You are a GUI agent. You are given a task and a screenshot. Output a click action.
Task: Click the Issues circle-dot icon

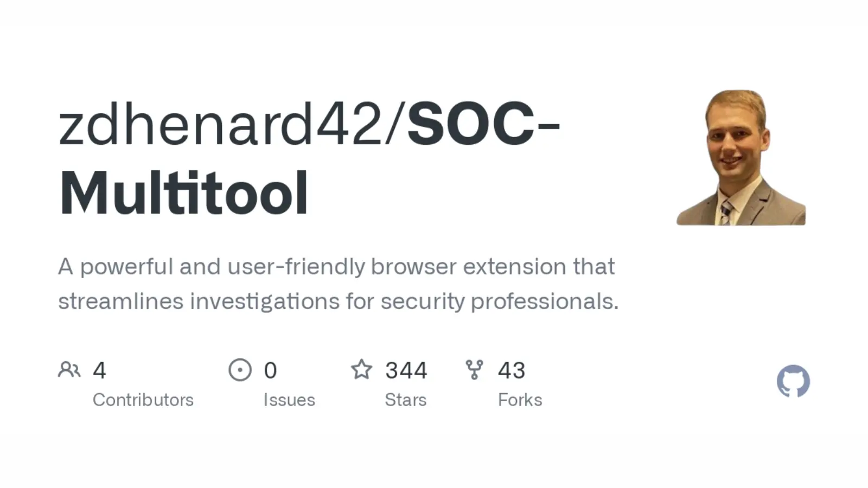point(240,370)
